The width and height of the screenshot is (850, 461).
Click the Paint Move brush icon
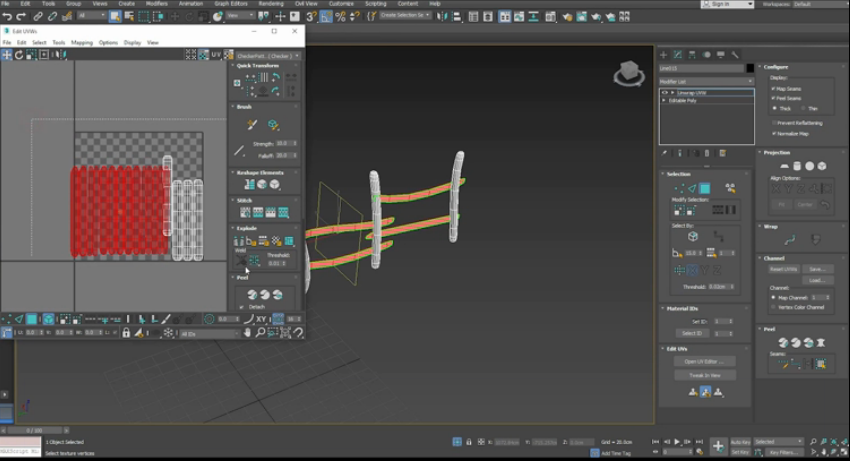252,125
